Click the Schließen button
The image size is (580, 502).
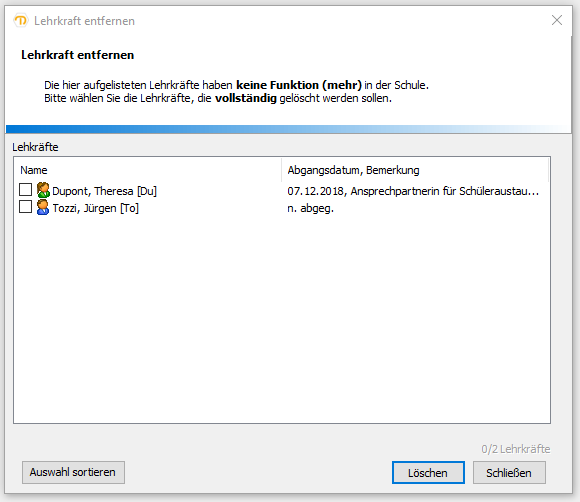[x=509, y=472]
